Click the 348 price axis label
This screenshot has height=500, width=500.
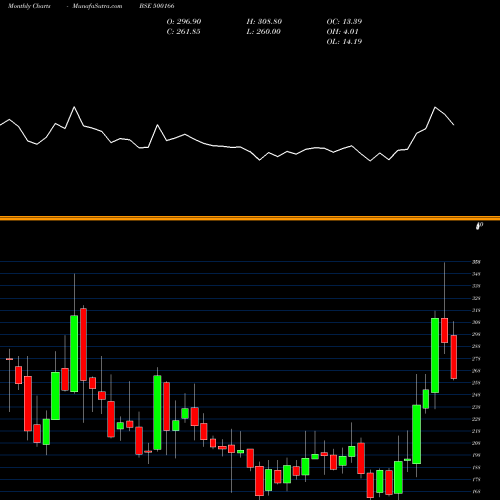tap(476, 274)
